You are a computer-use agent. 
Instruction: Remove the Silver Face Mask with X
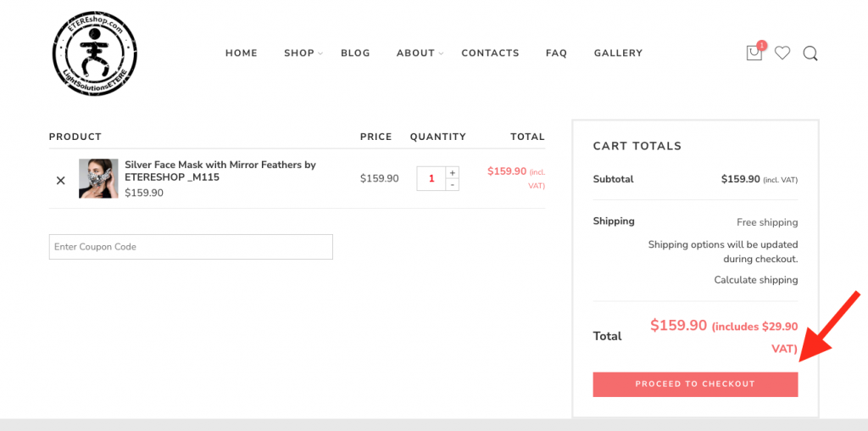61,180
